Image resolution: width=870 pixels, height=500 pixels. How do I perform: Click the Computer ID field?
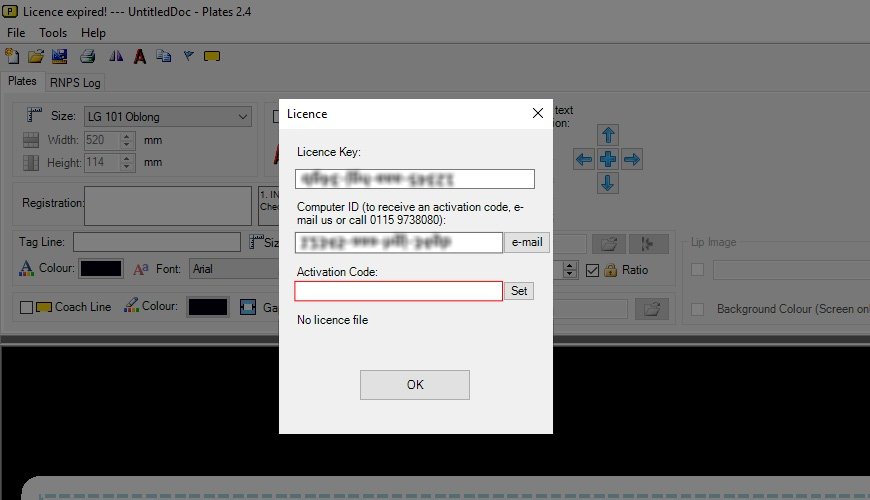coord(398,243)
